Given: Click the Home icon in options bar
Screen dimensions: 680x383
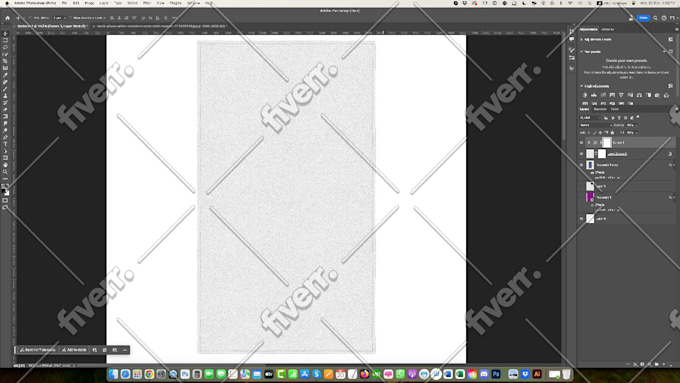Looking at the screenshot, I should (7, 18).
